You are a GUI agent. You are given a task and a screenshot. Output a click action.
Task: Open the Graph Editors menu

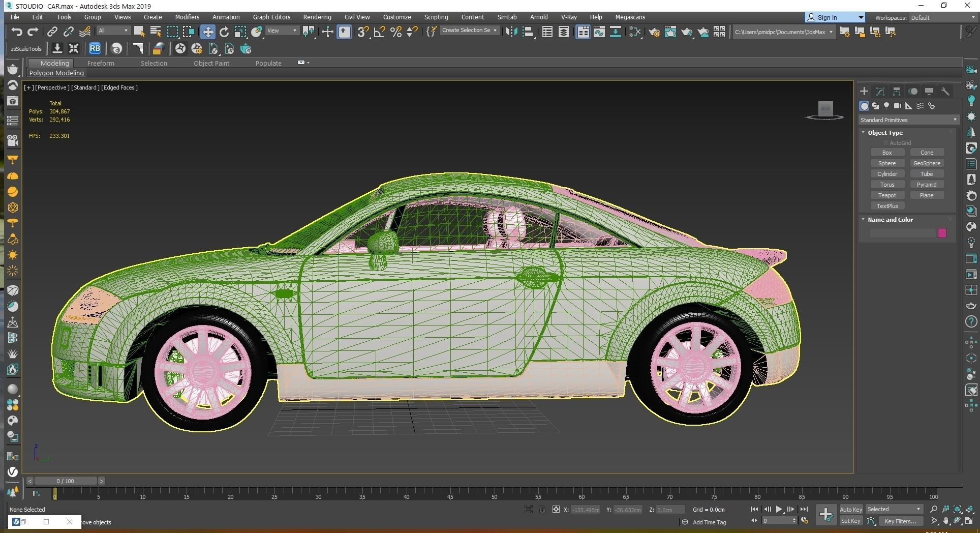[x=271, y=17]
